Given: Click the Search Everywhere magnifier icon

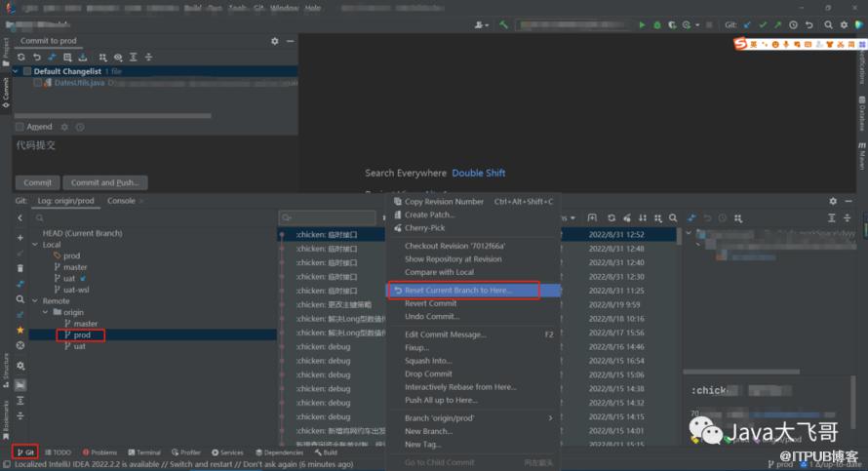Looking at the screenshot, I should point(828,25).
